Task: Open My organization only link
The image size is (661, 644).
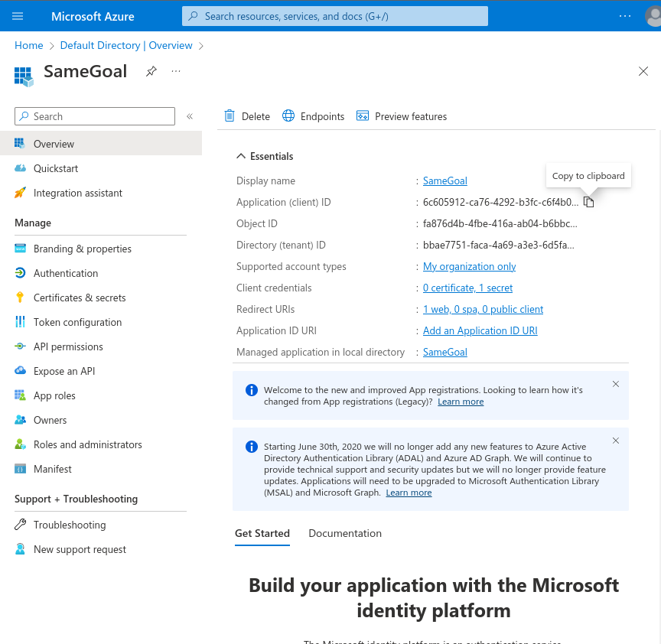Action: 469,266
